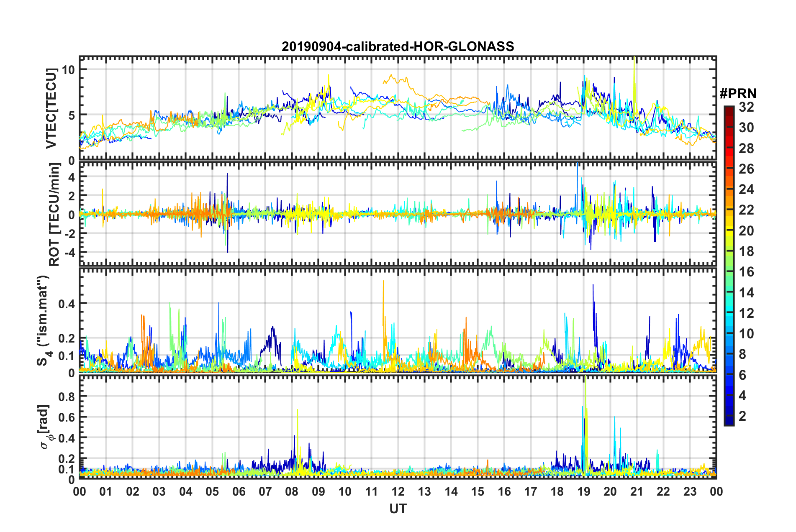Click colorbar tick label "16"
The width and height of the screenshot is (796, 532).
point(746,272)
